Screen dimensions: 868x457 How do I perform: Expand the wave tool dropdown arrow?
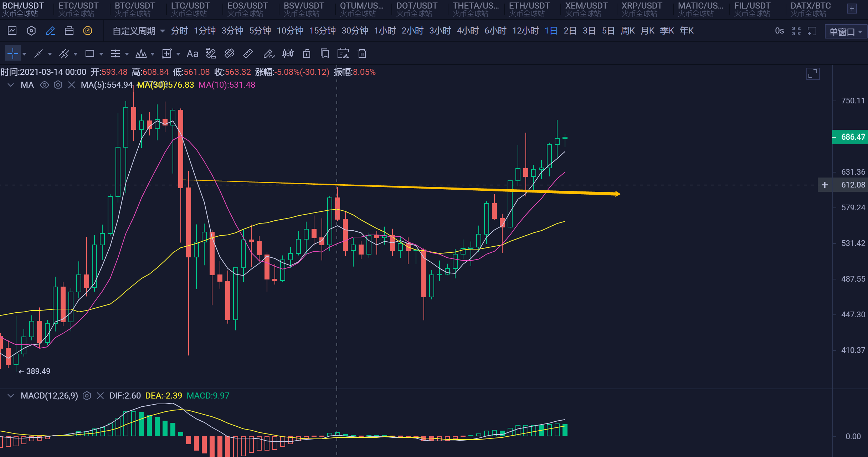pos(153,54)
